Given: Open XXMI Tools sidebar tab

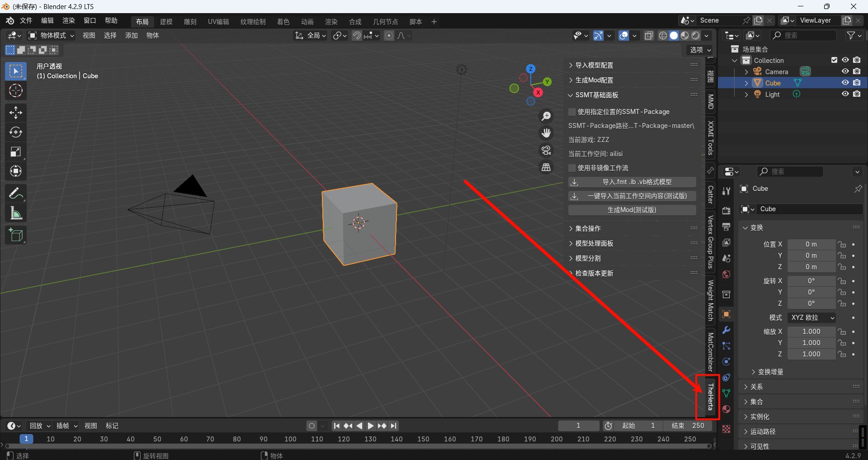Looking at the screenshot, I should 710,138.
